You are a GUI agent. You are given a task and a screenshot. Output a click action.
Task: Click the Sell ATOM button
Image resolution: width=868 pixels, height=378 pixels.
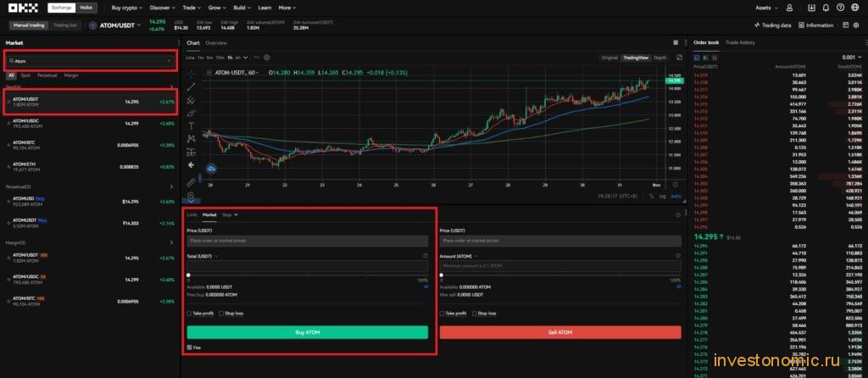coord(560,332)
